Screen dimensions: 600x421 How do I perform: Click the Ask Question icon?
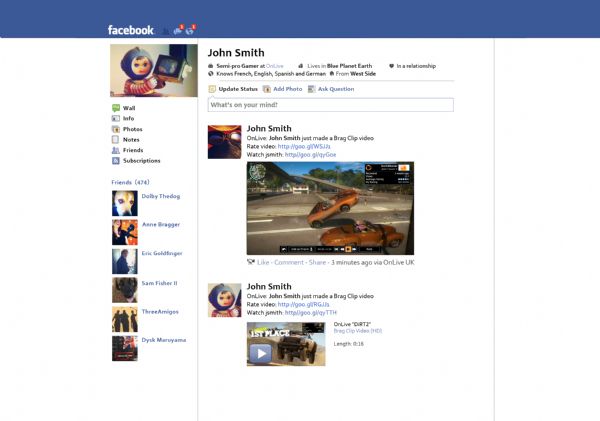click(312, 89)
